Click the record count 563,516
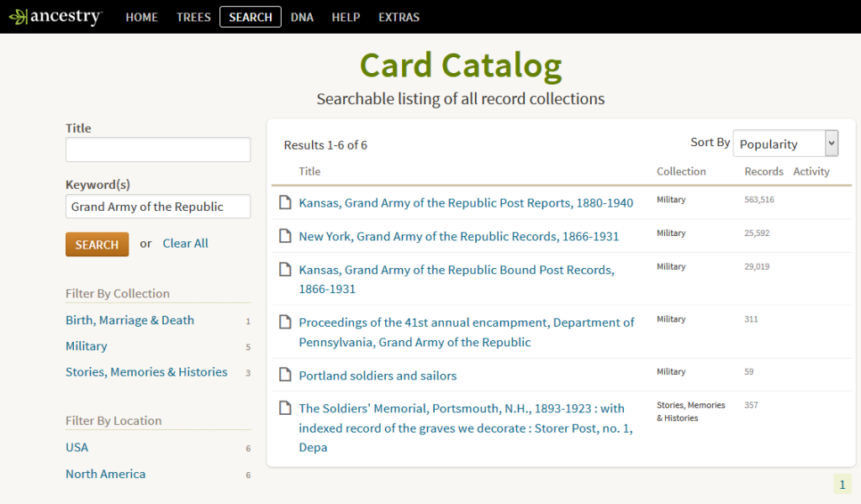Screen dimensions: 861x504 tap(759, 200)
